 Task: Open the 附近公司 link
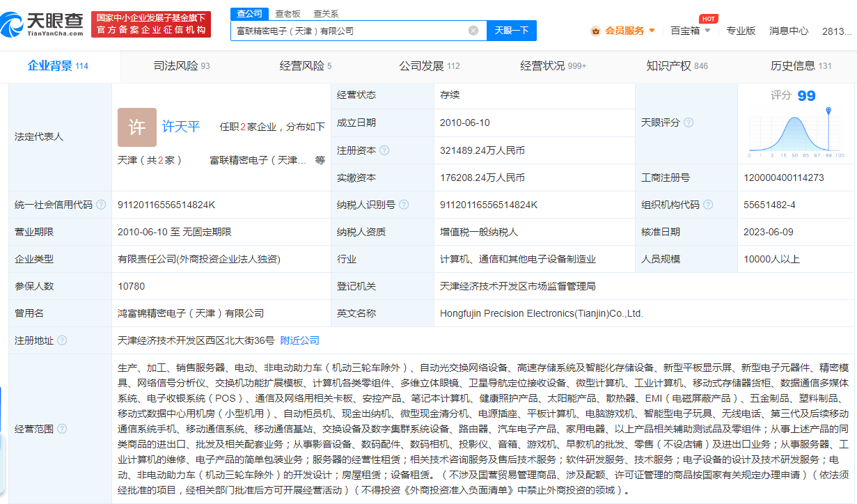click(x=300, y=340)
